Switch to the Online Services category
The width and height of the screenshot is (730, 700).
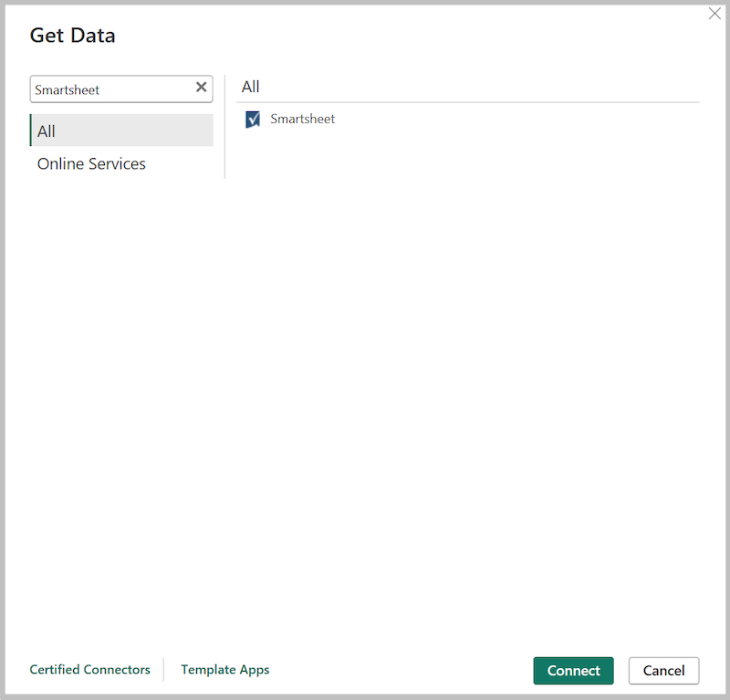[91, 163]
